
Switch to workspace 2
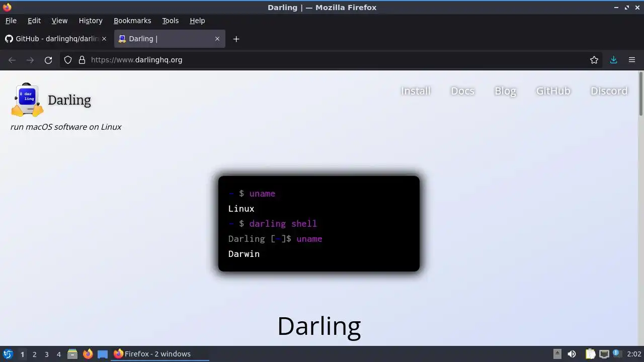click(x=34, y=354)
